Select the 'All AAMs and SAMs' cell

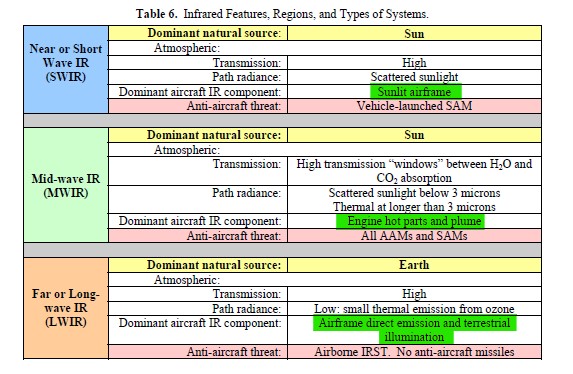pos(414,236)
